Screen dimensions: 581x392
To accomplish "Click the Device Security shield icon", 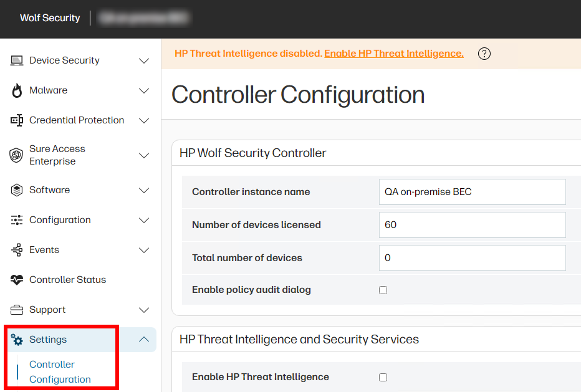I will [16, 60].
